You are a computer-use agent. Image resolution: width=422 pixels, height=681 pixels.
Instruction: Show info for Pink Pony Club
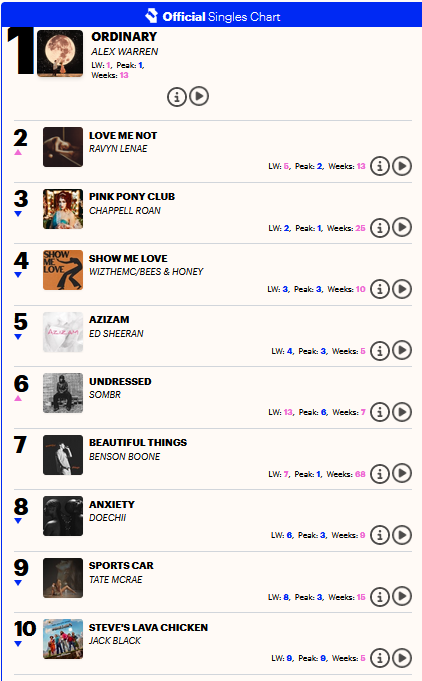click(x=380, y=228)
